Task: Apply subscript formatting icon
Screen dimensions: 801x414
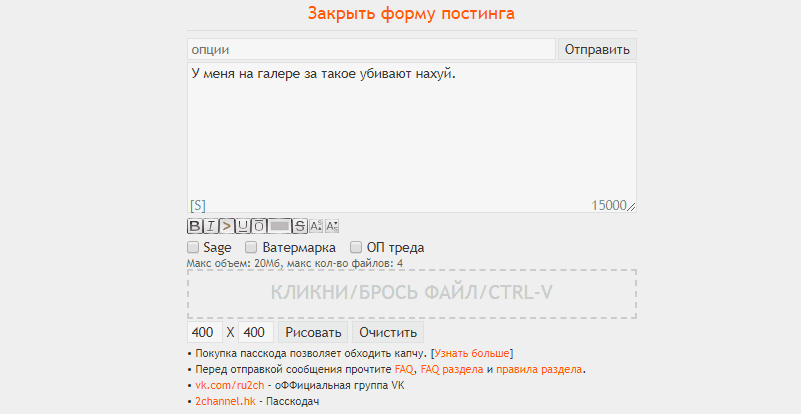Action: pos(332,226)
